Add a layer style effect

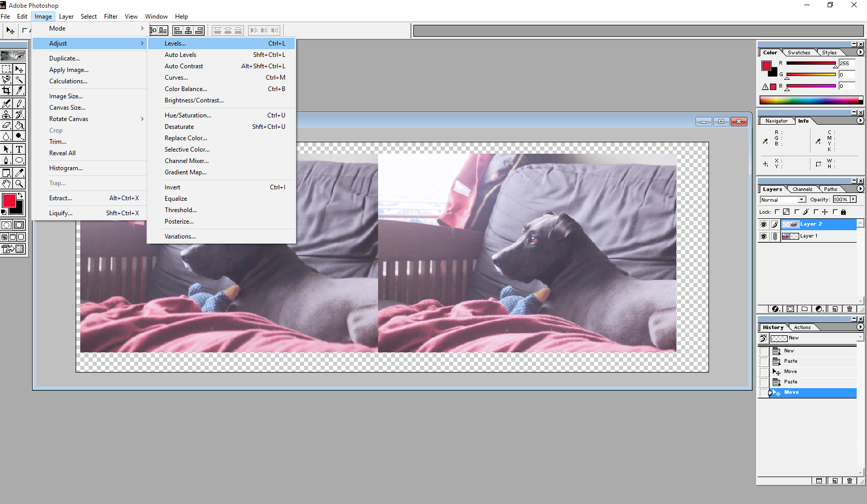pyautogui.click(x=775, y=309)
